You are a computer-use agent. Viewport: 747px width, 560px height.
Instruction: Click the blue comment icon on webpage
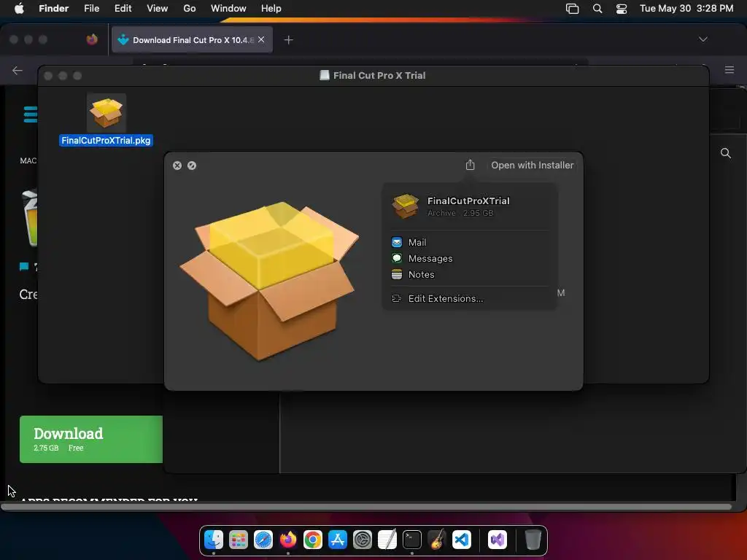(24, 267)
